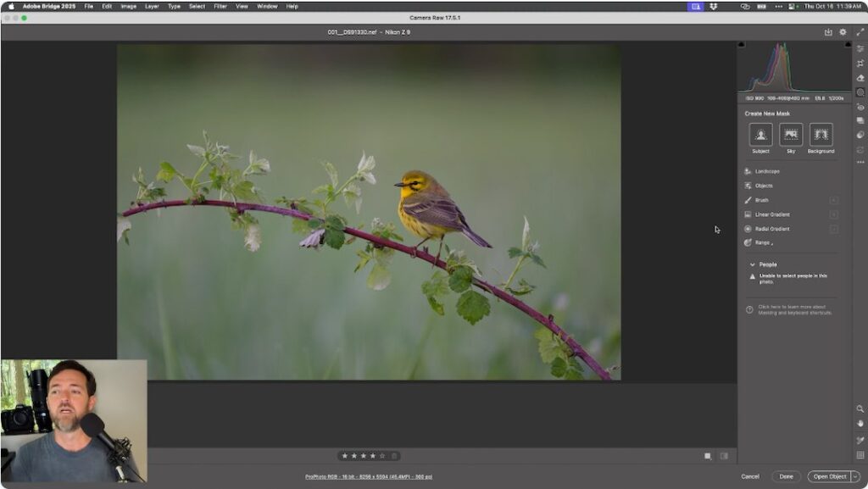The image size is (868, 489).
Task: Give the photo a fifth star rating
Action: 383,455
